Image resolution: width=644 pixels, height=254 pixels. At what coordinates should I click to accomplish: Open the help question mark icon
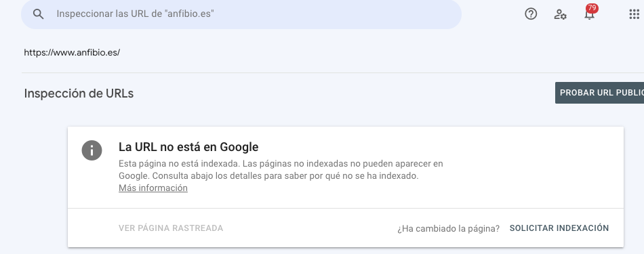tap(531, 14)
